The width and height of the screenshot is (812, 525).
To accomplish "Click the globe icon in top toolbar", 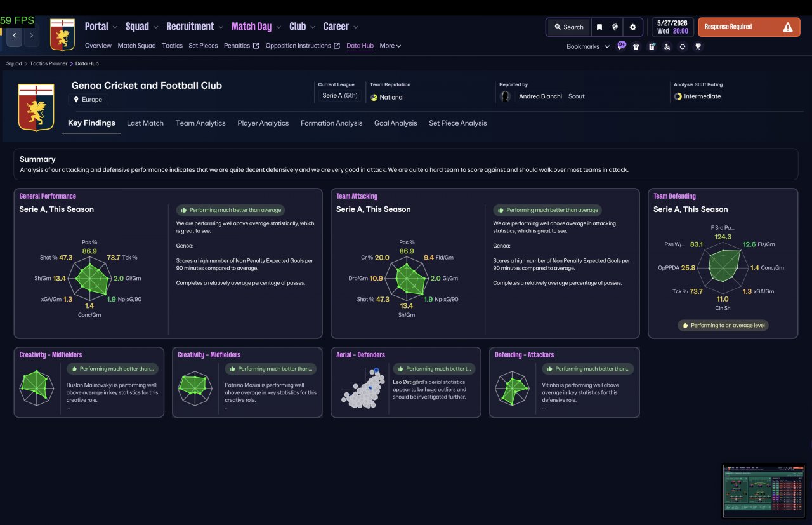I will click(615, 27).
